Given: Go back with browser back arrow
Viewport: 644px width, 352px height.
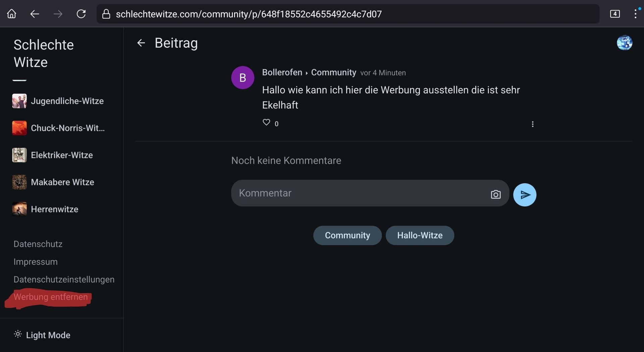Looking at the screenshot, I should [x=35, y=14].
